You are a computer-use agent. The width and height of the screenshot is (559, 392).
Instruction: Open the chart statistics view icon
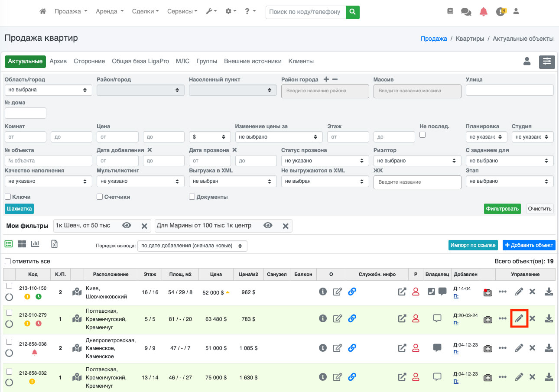tap(36, 244)
